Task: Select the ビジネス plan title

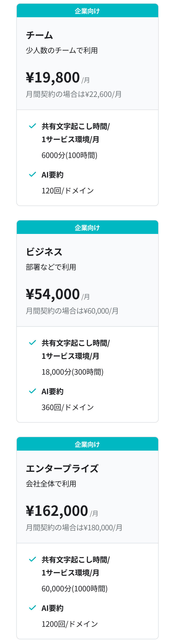Action: click(44, 252)
